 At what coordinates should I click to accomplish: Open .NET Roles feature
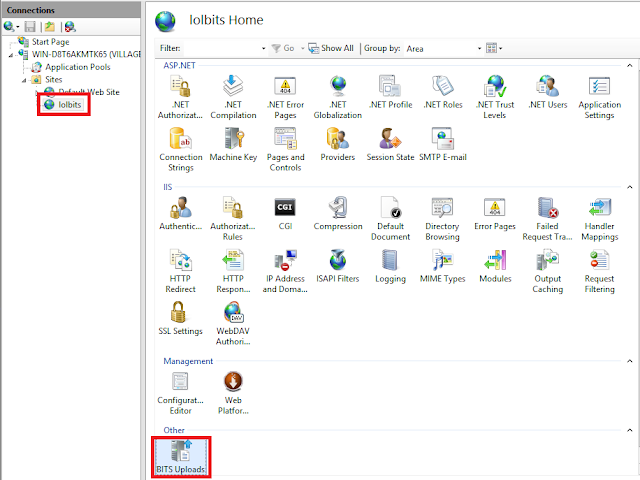[x=443, y=93]
